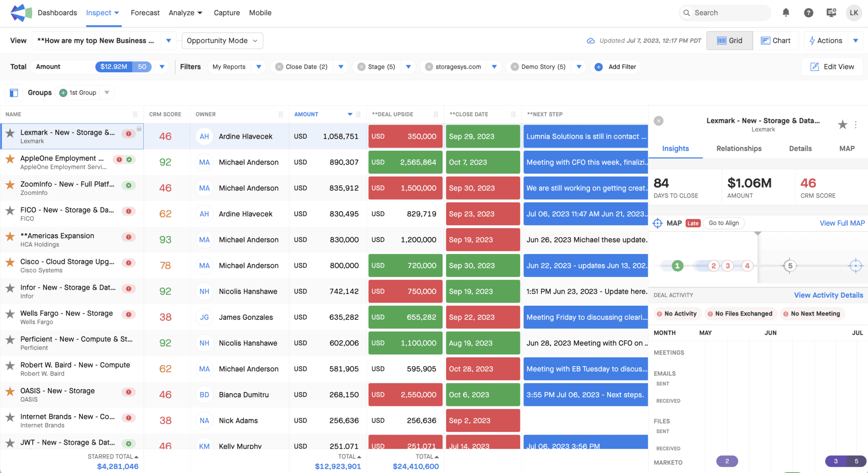868x473 pixels.
Task: Add a 1st Group with plus icon
Action: tap(63, 93)
